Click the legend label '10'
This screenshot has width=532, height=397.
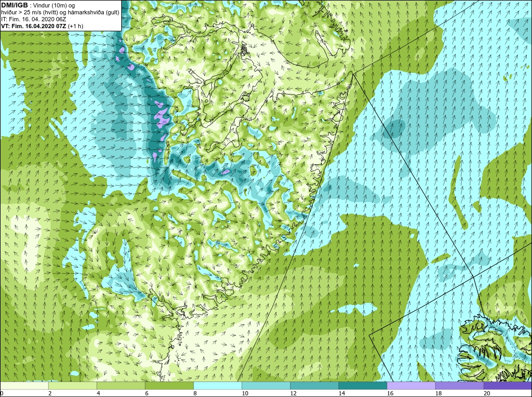point(245,393)
